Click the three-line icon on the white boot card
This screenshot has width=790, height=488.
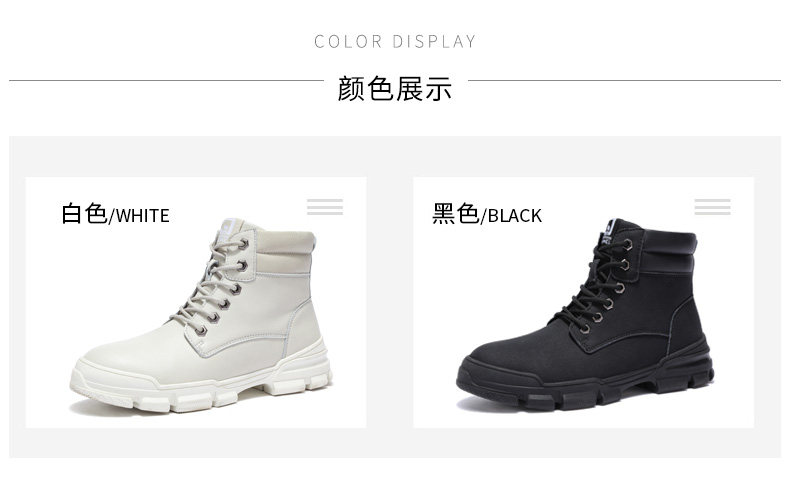pos(325,207)
